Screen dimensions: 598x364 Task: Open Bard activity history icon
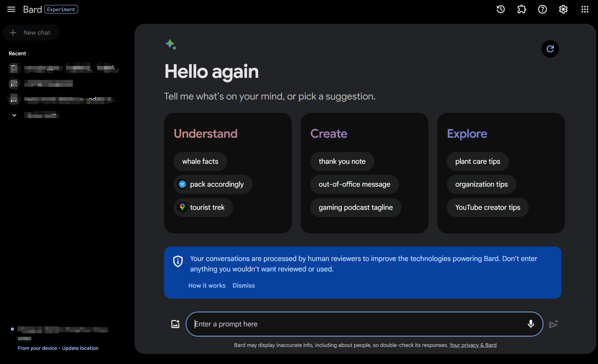point(501,9)
